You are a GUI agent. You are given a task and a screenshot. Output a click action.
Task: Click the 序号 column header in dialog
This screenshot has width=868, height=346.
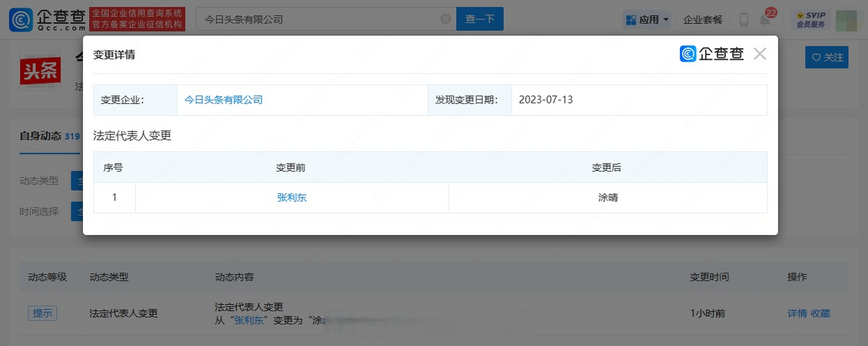(x=113, y=168)
